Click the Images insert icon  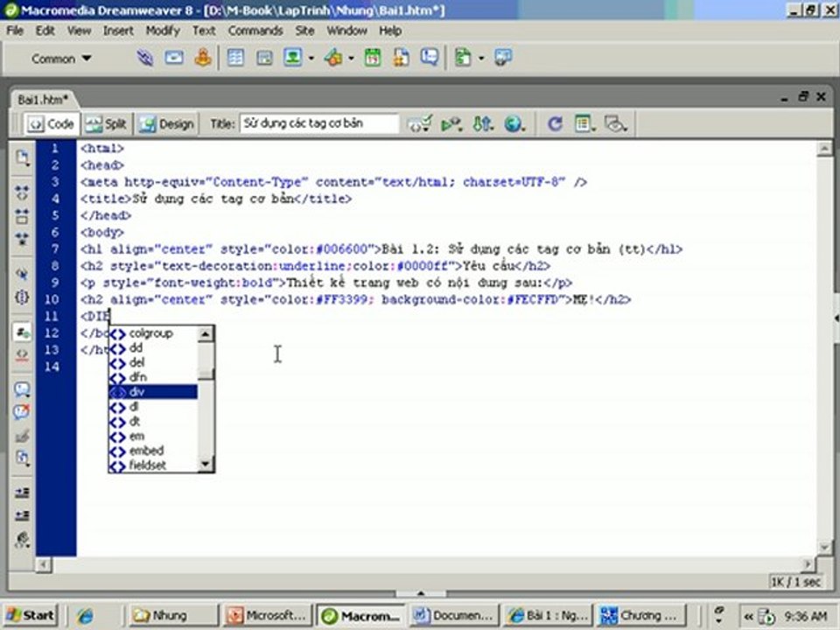(292, 58)
